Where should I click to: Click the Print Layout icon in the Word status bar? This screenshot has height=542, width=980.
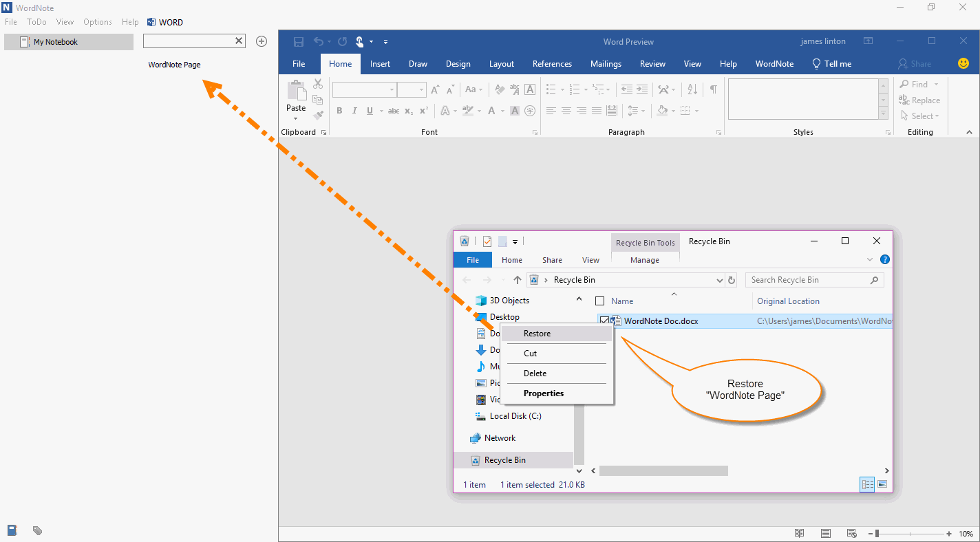826,533
